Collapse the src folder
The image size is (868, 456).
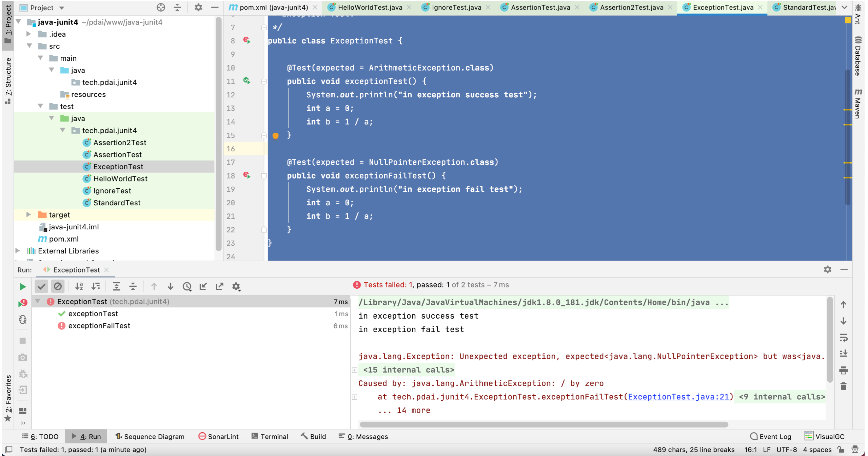click(x=29, y=46)
